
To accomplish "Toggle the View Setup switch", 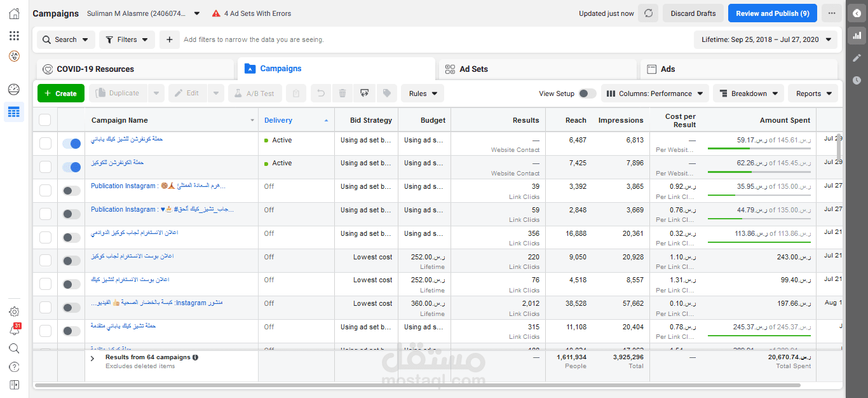I will click(x=587, y=93).
